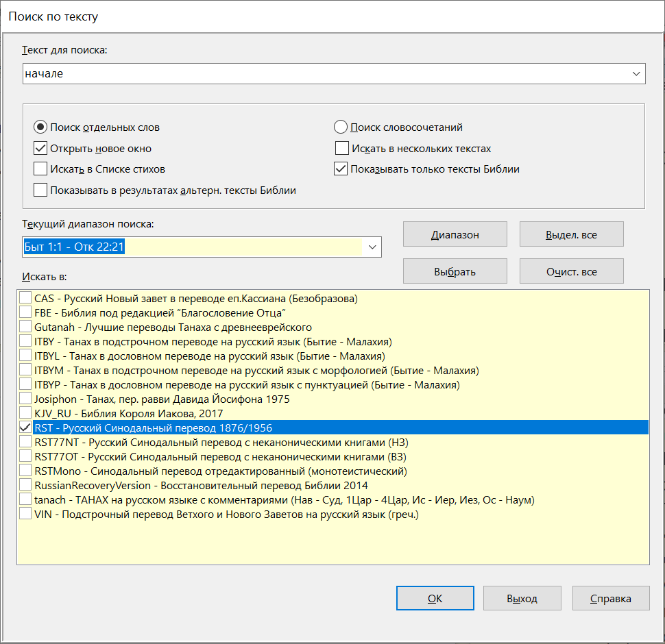The image size is (665, 644).
Task: Check the RSTMono checkbox
Action: click(x=25, y=471)
